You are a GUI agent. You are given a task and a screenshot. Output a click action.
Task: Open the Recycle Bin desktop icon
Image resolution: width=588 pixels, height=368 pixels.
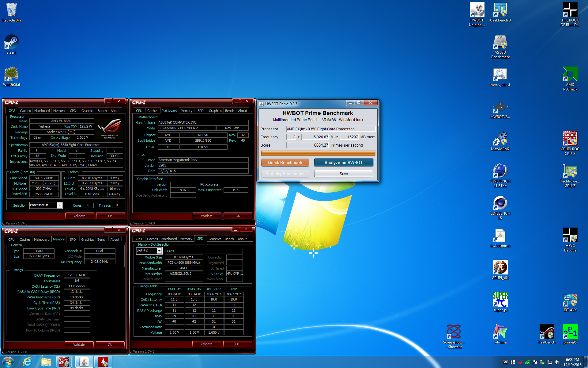pos(12,13)
